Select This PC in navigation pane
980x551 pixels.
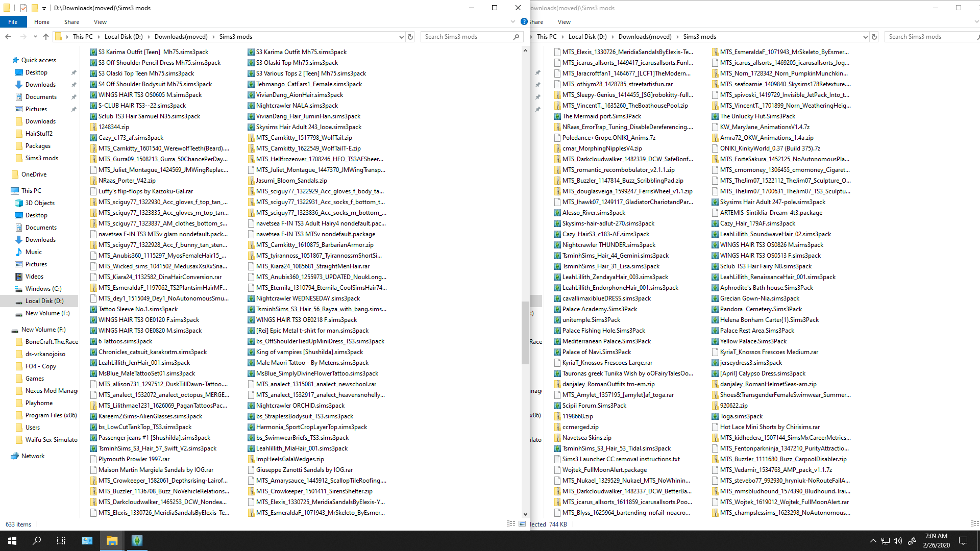coord(31,191)
